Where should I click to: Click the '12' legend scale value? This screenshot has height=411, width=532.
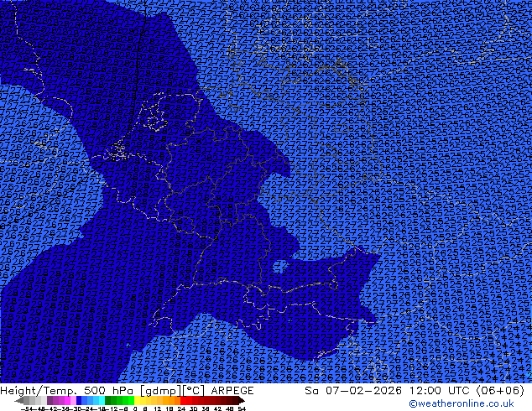pos(158,408)
